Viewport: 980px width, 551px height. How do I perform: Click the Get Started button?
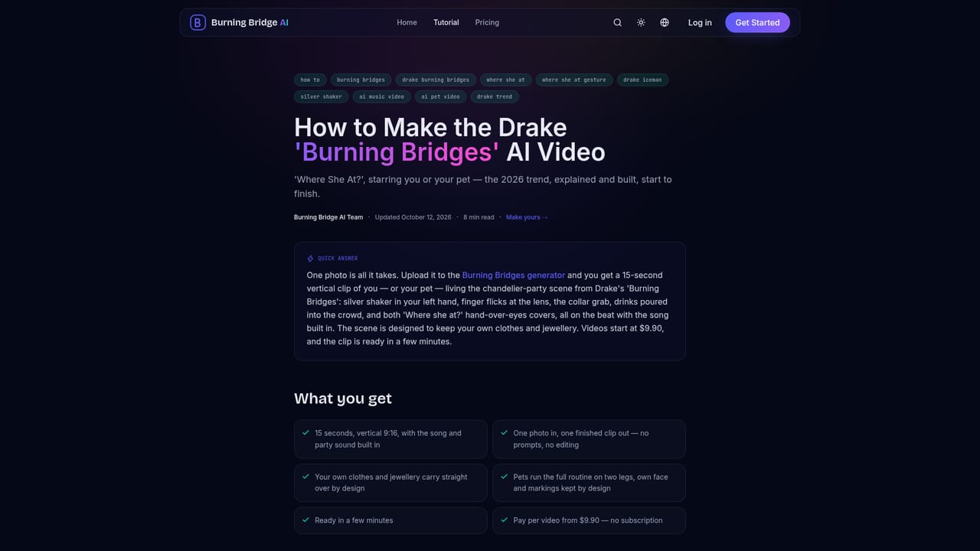[x=757, y=22]
